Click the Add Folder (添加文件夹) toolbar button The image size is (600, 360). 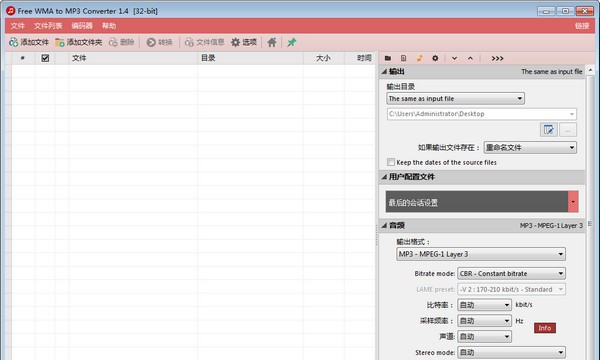click(79, 42)
